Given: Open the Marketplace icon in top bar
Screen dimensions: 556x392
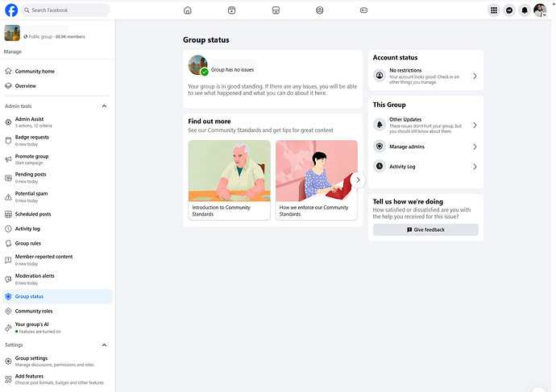Looking at the screenshot, I should (276, 10).
